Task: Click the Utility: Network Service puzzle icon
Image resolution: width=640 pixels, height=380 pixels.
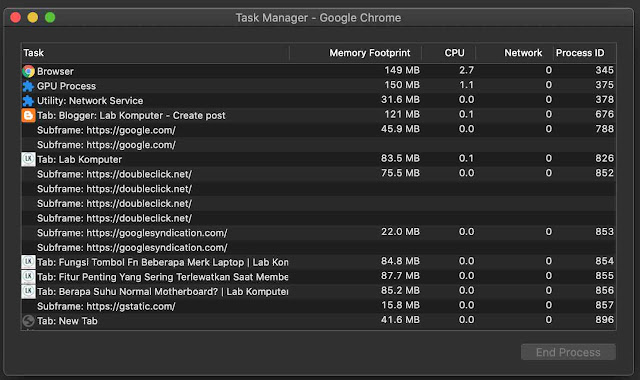Action: 28,101
